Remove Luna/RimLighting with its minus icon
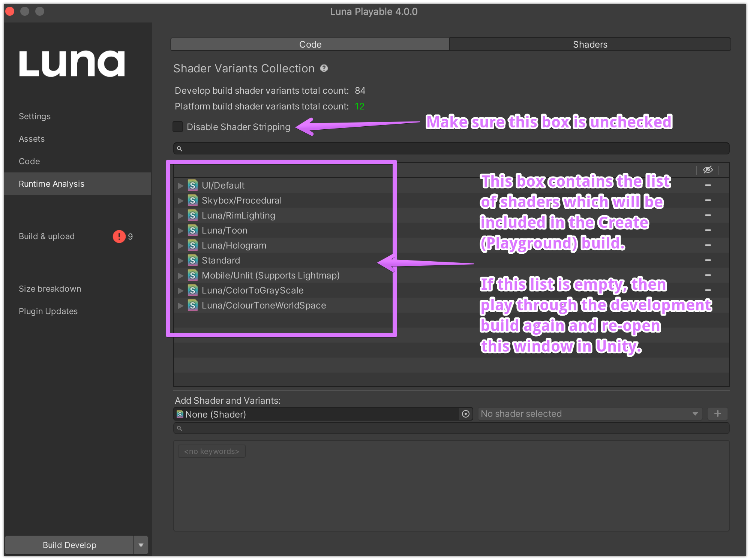 [x=708, y=215]
